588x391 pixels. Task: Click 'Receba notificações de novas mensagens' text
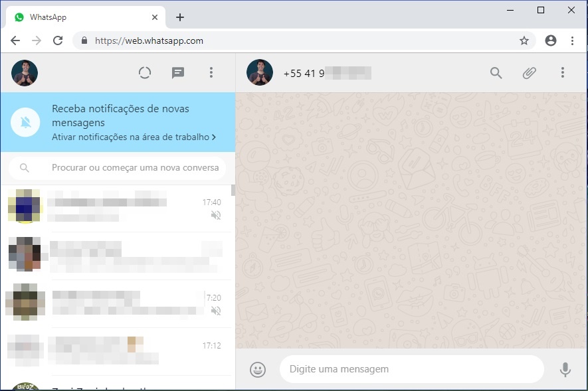click(x=120, y=116)
